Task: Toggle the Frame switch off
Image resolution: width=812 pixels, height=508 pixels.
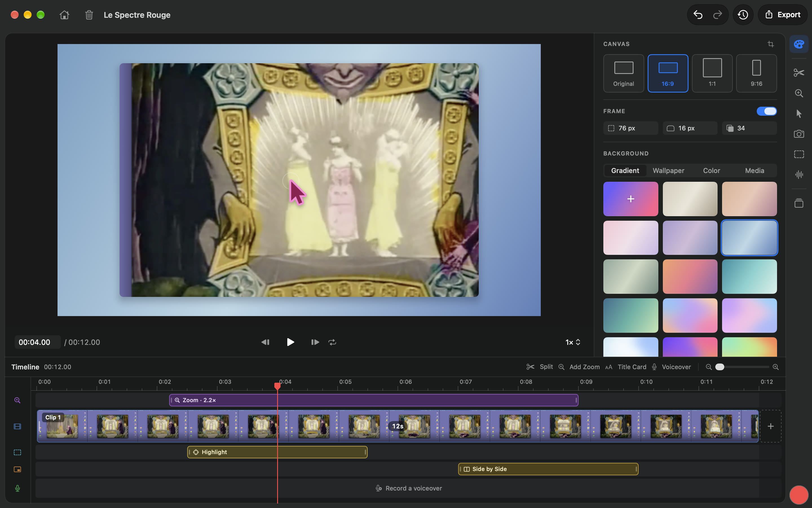Action: 766,111
